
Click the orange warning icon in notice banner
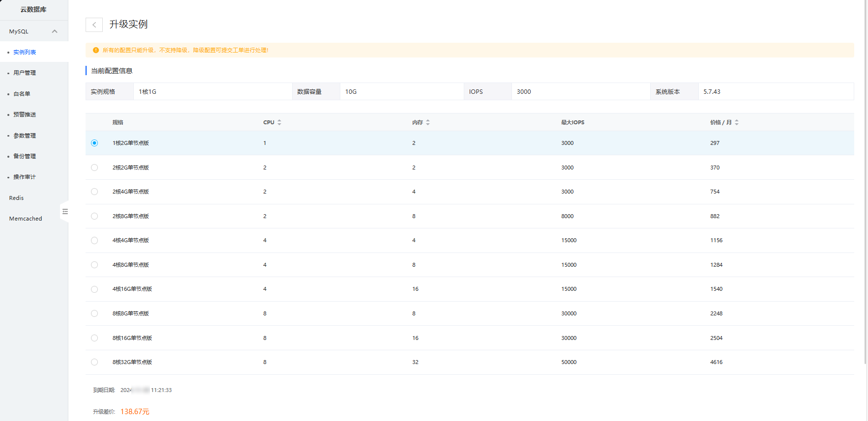[96, 50]
